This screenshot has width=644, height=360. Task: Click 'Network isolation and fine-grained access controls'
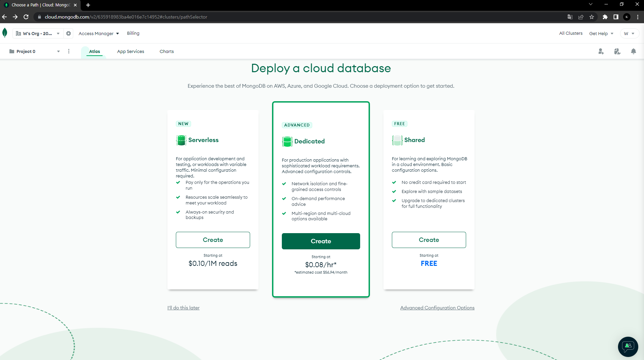(319, 187)
